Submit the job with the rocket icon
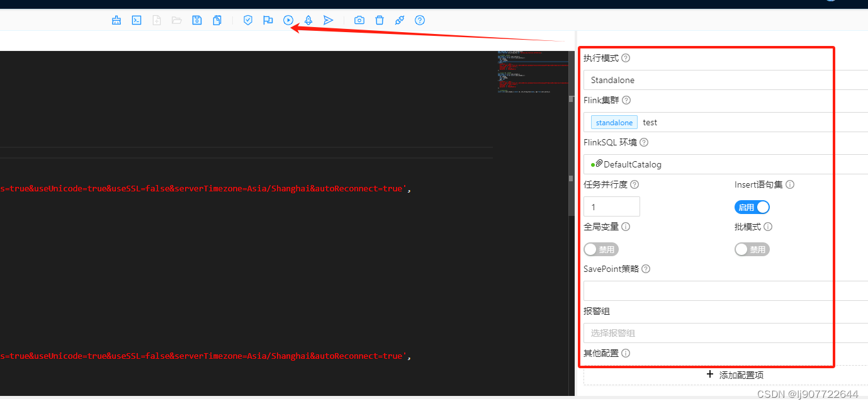 point(308,20)
